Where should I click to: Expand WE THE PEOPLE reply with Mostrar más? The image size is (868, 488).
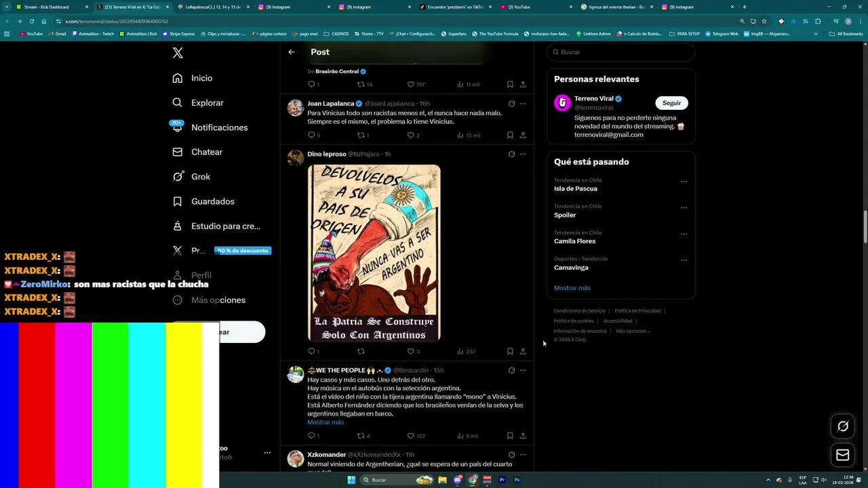tap(325, 422)
